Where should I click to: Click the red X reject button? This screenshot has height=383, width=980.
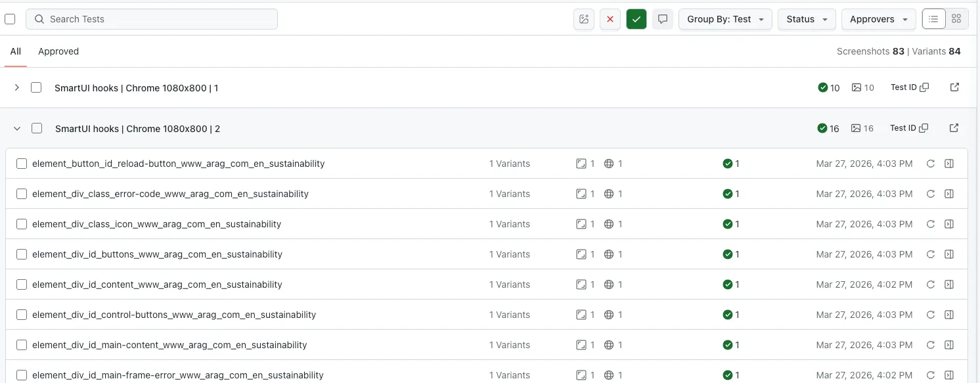(610, 19)
